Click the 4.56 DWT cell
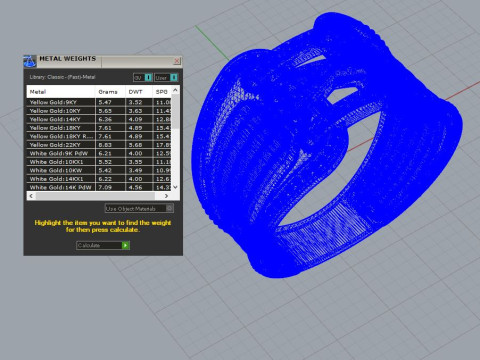Image resolution: width=480 pixels, height=360 pixels. (x=139, y=187)
